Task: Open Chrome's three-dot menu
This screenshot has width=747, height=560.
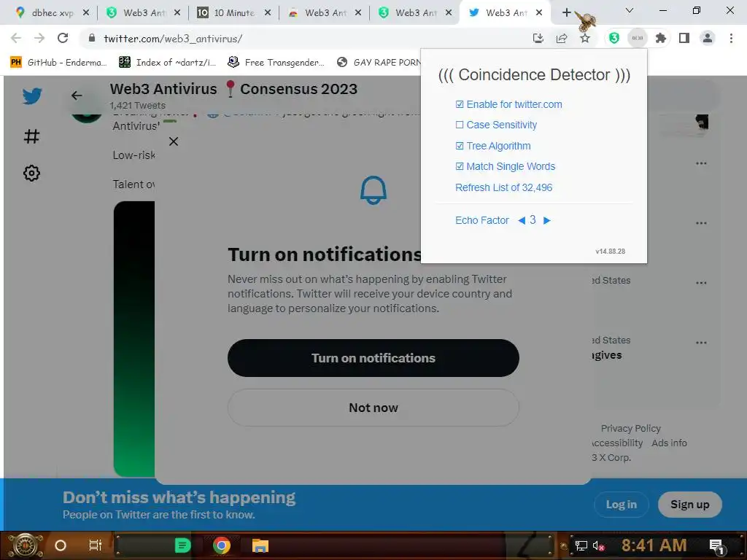Action: (731, 38)
